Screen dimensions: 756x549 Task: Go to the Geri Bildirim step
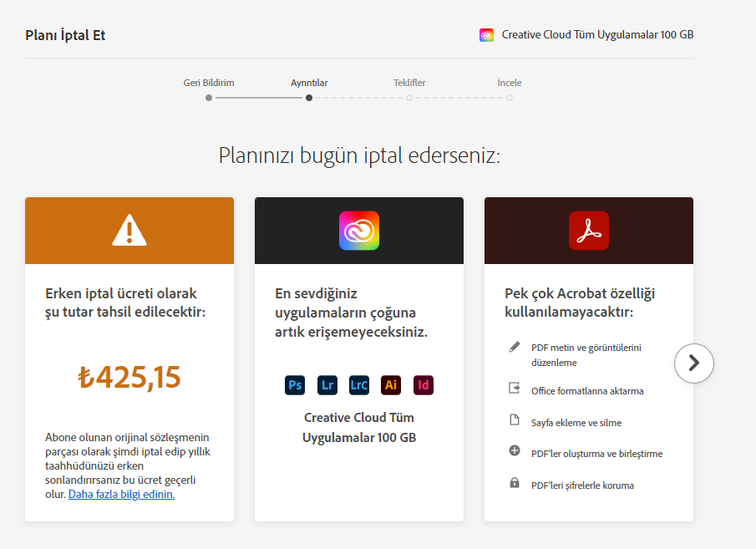[209, 83]
